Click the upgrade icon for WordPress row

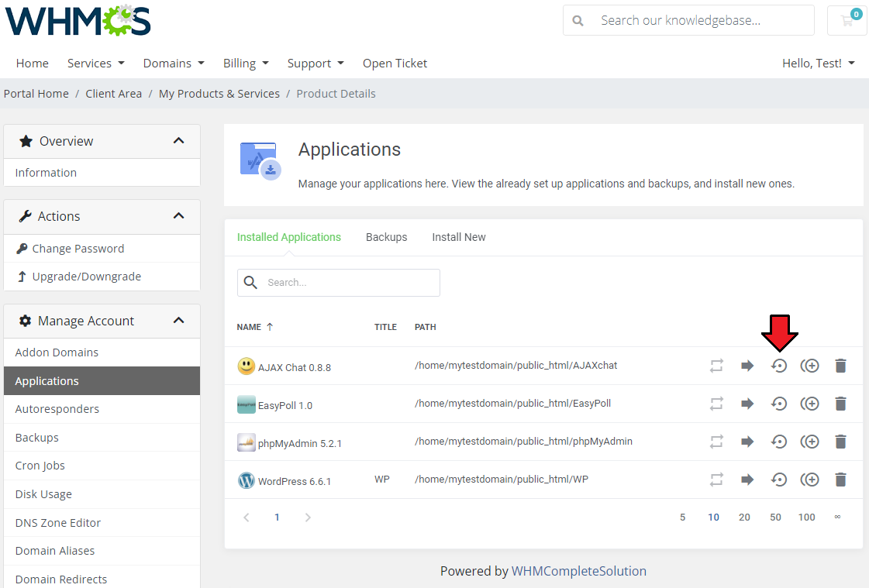click(x=716, y=480)
